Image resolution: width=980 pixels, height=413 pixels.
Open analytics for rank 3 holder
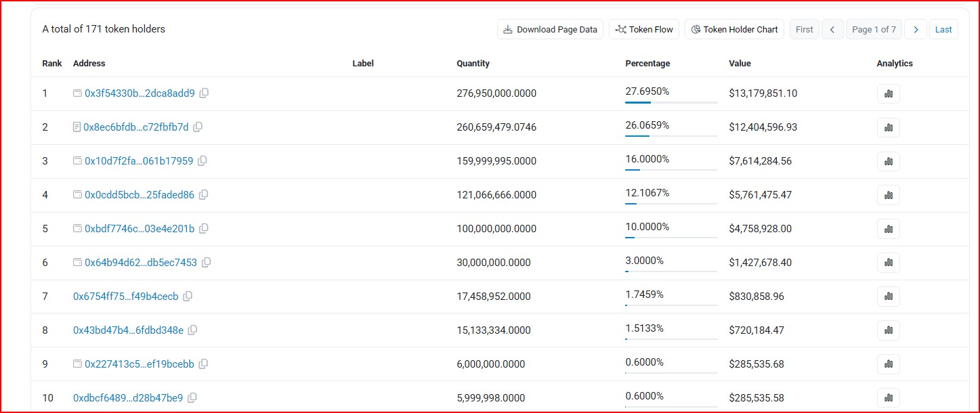(x=889, y=161)
